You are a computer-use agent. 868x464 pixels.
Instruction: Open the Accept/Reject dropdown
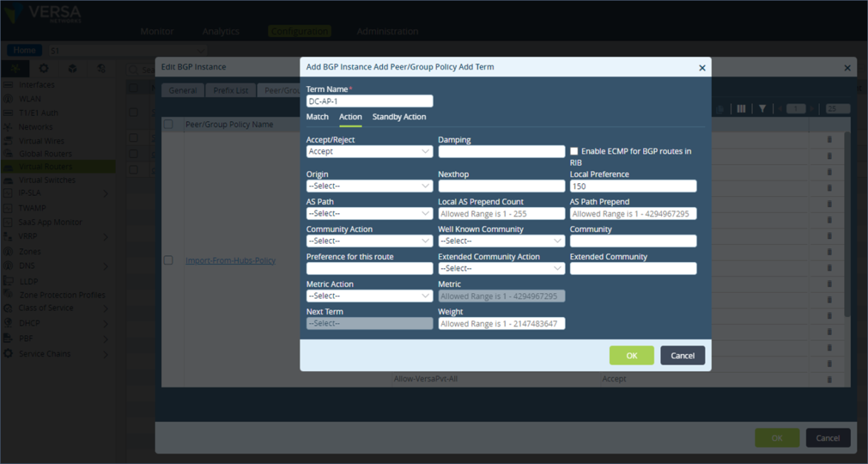(x=369, y=151)
